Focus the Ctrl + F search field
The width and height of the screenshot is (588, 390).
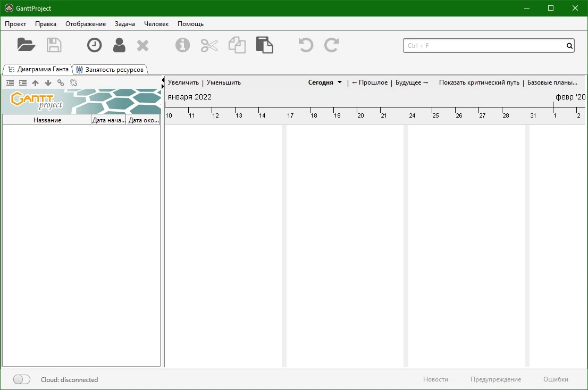484,45
